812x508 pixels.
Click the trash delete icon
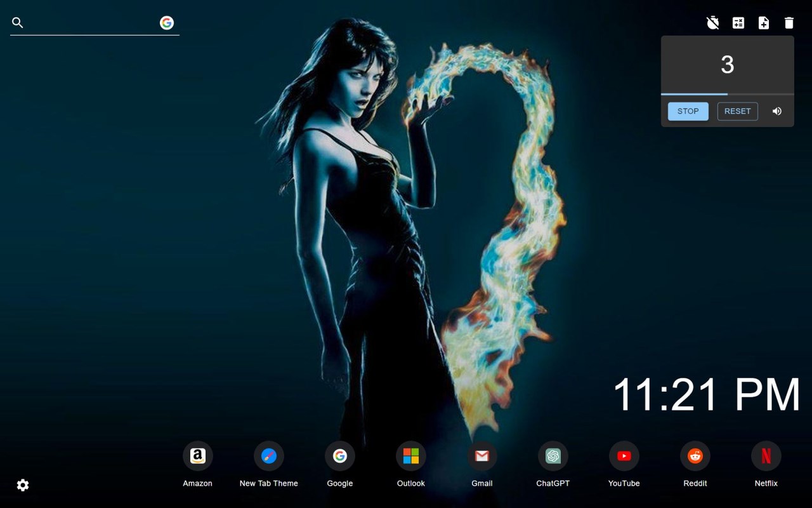pos(789,23)
